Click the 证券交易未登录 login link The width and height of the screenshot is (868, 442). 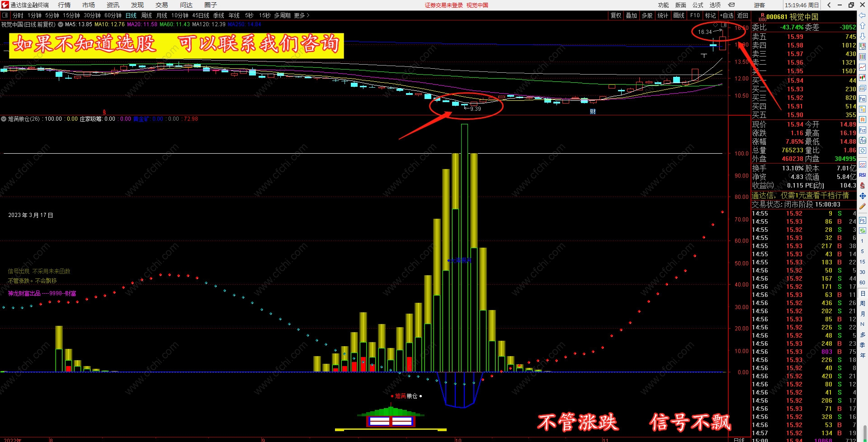(x=444, y=5)
